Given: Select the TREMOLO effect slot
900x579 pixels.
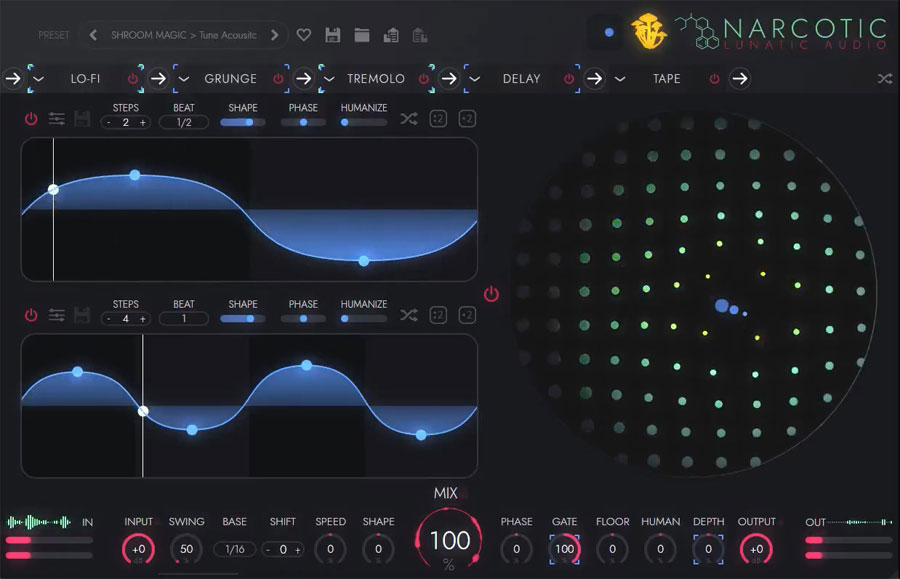Looking at the screenshot, I should (376, 79).
